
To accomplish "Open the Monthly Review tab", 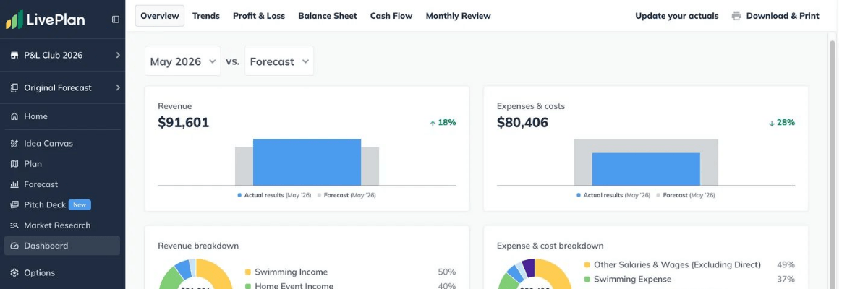I will (x=458, y=16).
